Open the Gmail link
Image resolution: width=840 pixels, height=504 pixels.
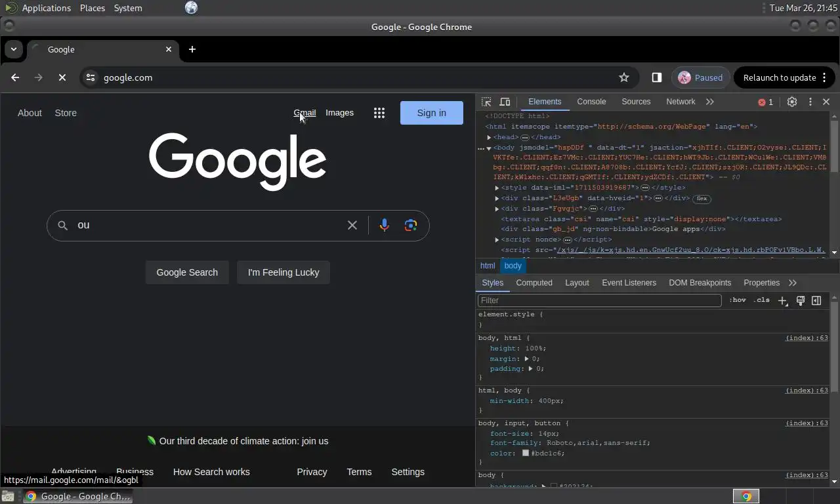point(304,113)
